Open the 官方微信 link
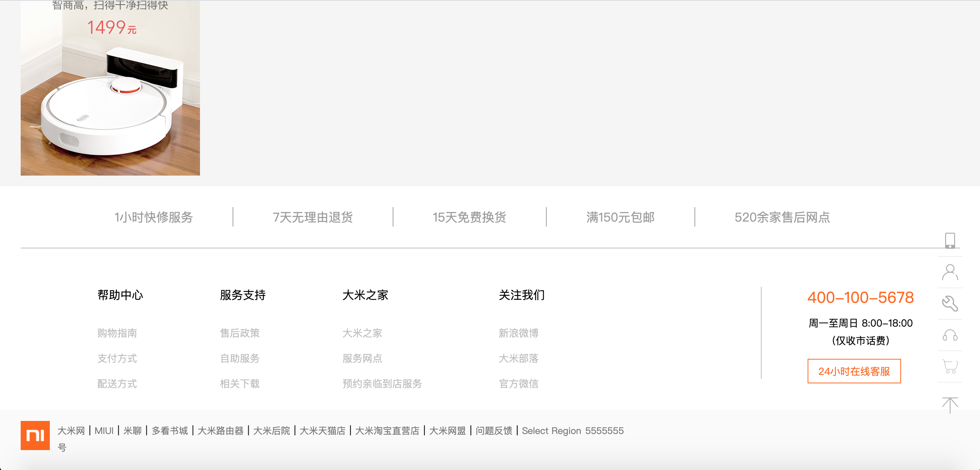 point(519,384)
